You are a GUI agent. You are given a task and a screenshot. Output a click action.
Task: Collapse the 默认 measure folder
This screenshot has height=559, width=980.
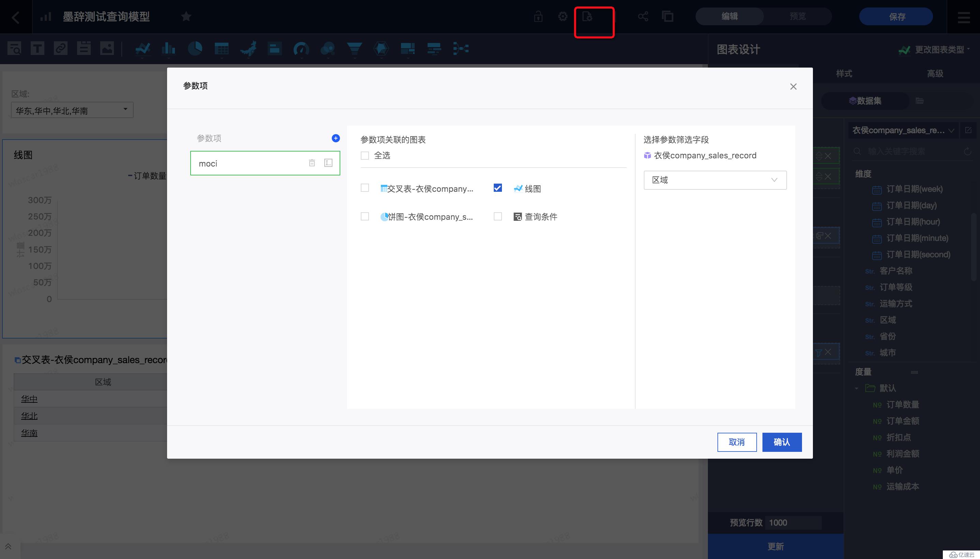click(857, 388)
